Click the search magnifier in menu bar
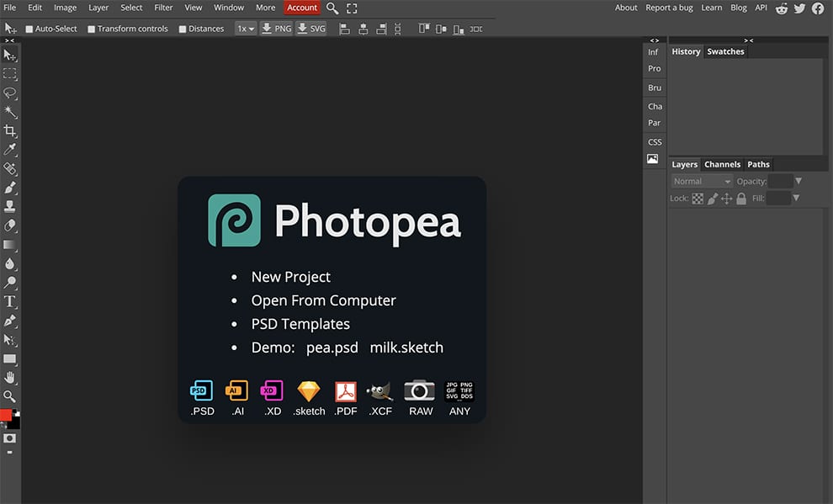This screenshot has width=833, height=504. click(332, 8)
